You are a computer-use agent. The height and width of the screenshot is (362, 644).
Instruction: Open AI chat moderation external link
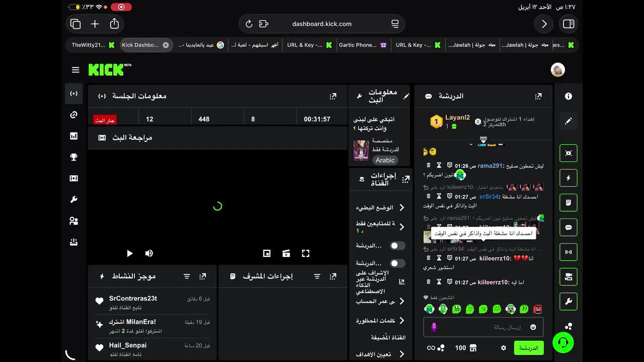(401, 282)
